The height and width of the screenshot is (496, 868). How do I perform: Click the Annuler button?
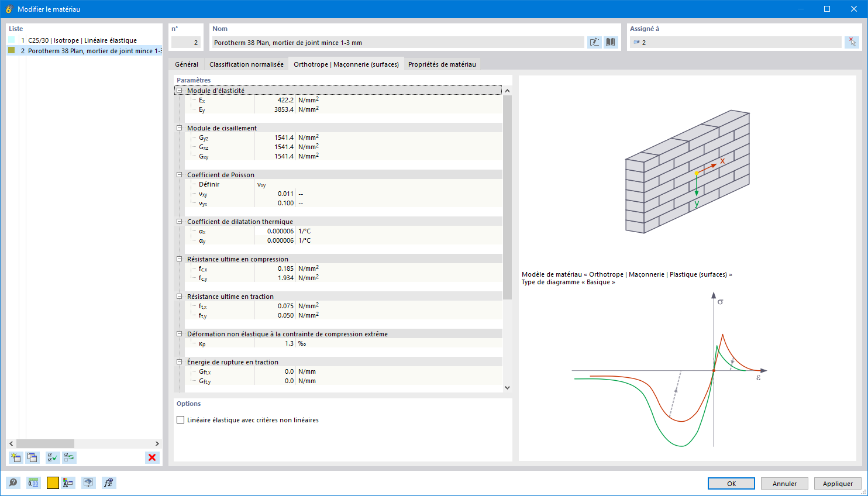784,484
